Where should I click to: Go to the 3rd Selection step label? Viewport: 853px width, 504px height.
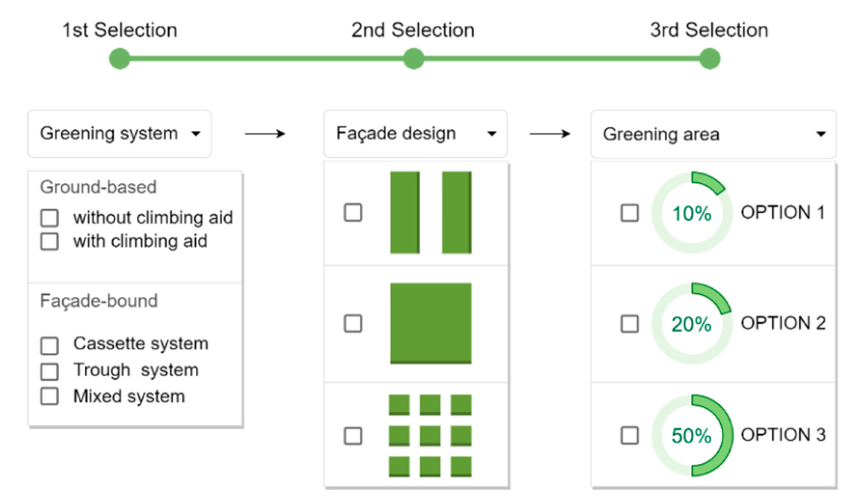(x=709, y=30)
